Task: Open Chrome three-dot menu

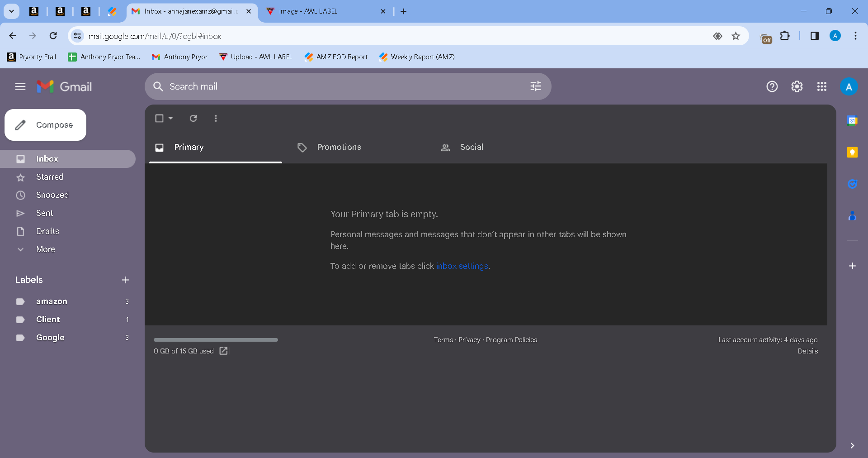Action: pos(855,36)
